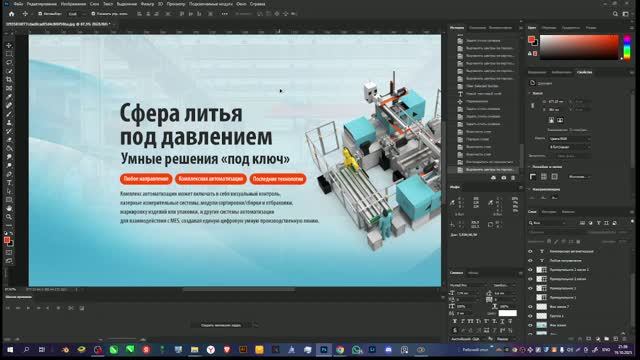Open the font family dropdown in Символ
The image size is (640, 360).
(469, 285)
